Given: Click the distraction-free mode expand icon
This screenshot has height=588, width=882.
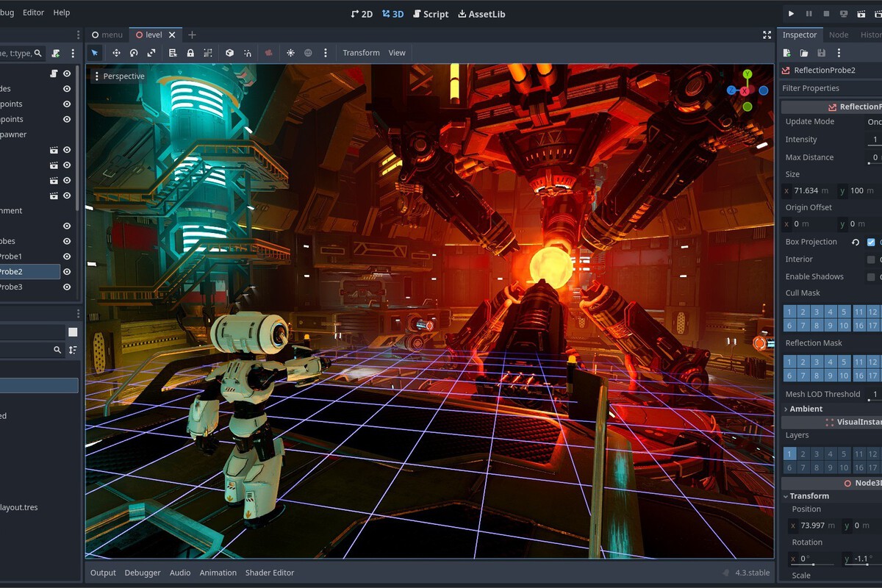Looking at the screenshot, I should click(x=767, y=35).
